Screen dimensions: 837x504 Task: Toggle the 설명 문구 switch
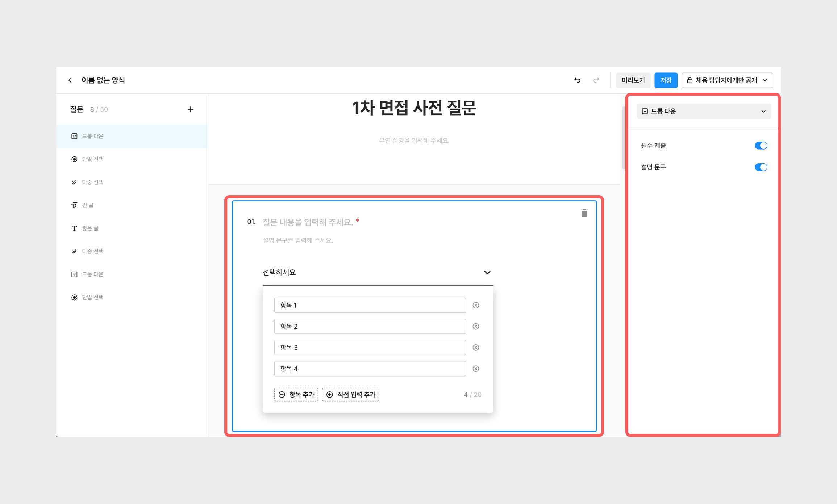(x=761, y=167)
